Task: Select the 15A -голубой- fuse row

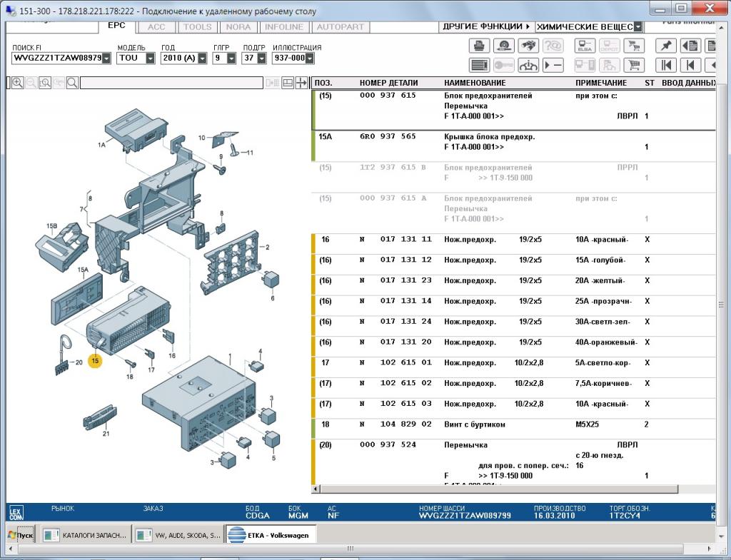Action: point(514,264)
